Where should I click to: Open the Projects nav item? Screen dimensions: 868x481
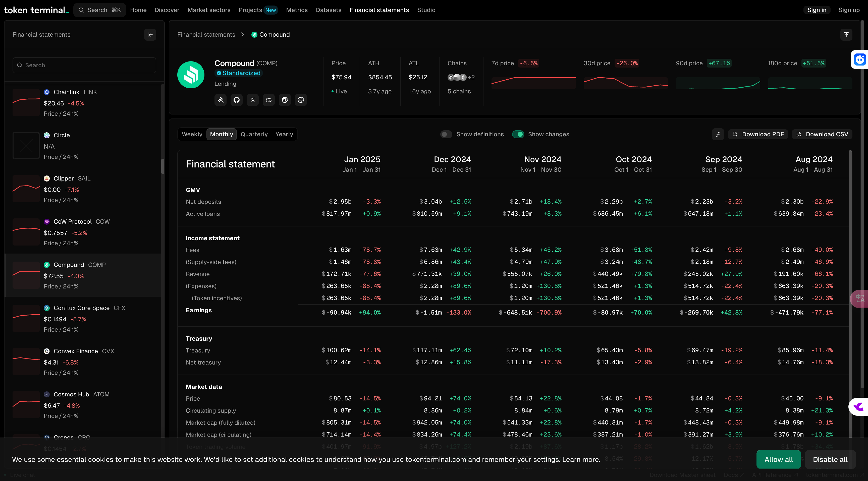250,10
